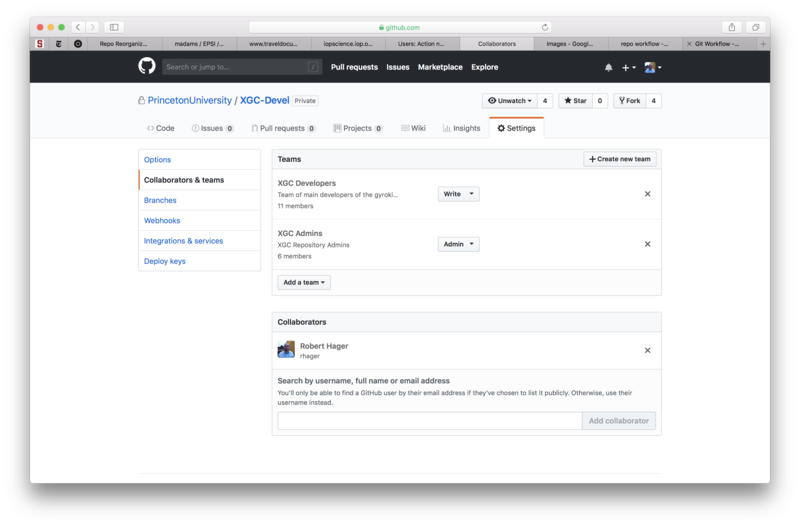Viewport: 800px width, 526px height.
Task: Click Issues in top navigation
Action: click(x=397, y=67)
